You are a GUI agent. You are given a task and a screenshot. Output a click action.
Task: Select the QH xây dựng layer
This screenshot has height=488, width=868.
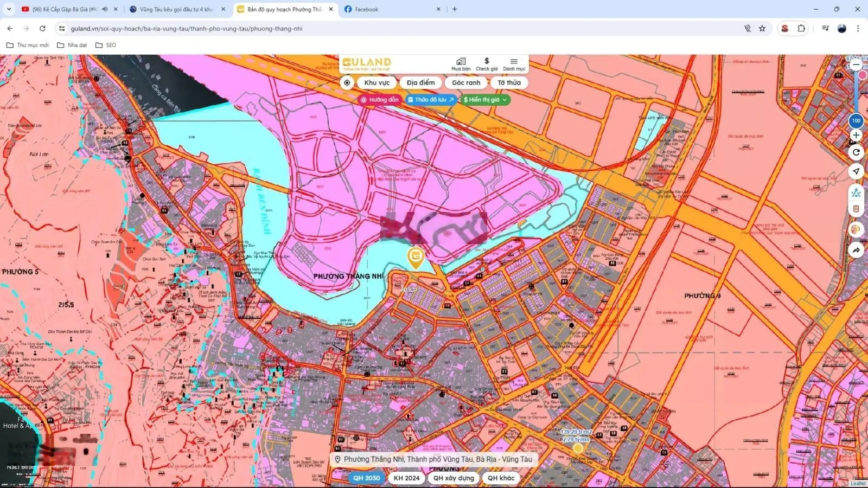coord(454,478)
